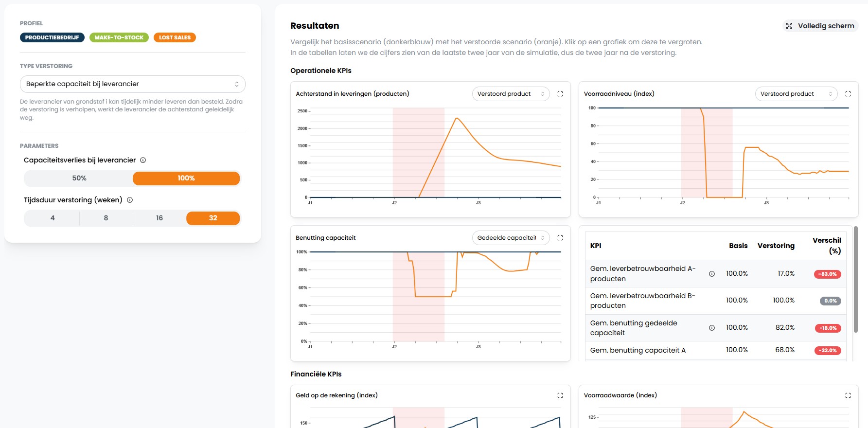Click the Verstoring column header
The height and width of the screenshot is (428, 868).
point(776,246)
